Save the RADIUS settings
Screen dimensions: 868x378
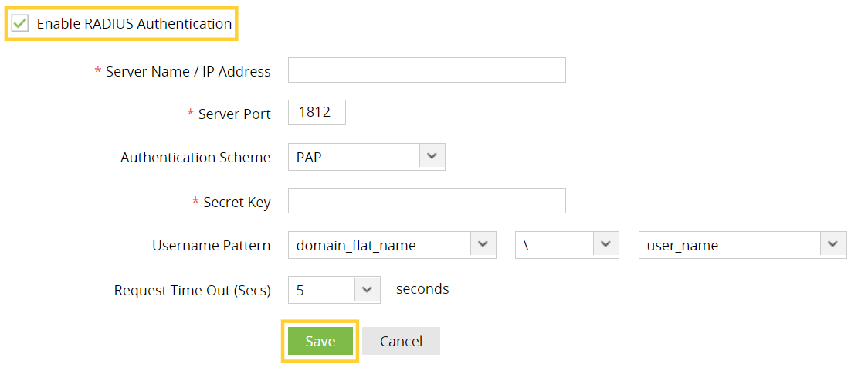coord(320,341)
